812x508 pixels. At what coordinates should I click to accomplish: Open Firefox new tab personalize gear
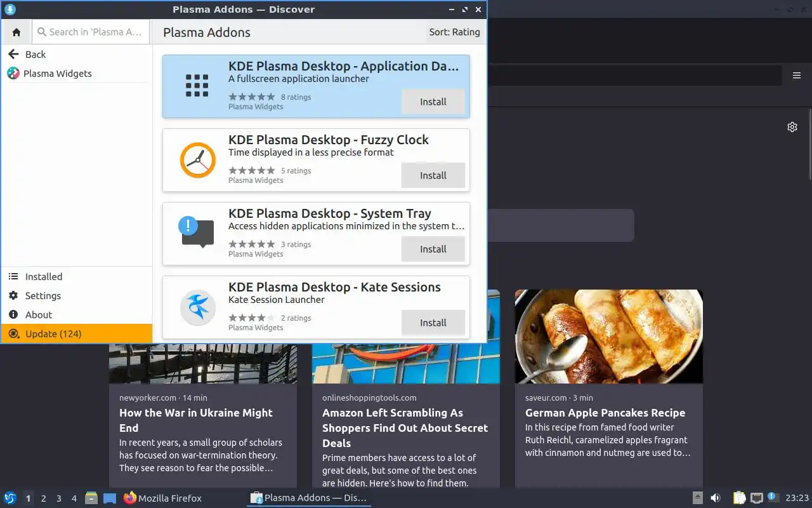tap(792, 127)
